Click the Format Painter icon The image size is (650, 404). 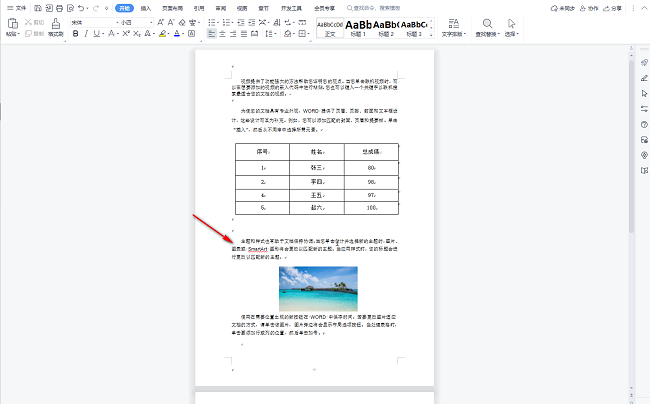point(56,23)
